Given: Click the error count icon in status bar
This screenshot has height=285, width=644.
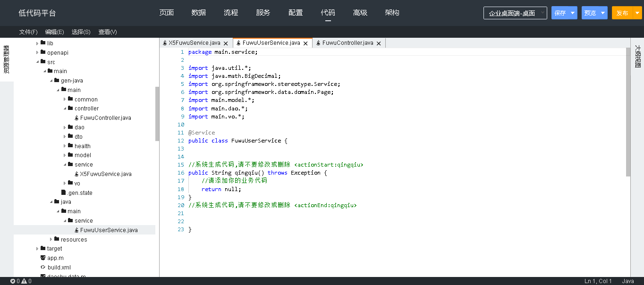Looking at the screenshot, I should tap(13, 281).
